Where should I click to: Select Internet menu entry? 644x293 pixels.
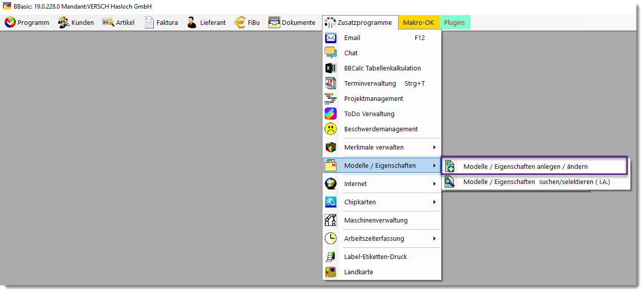[382, 184]
